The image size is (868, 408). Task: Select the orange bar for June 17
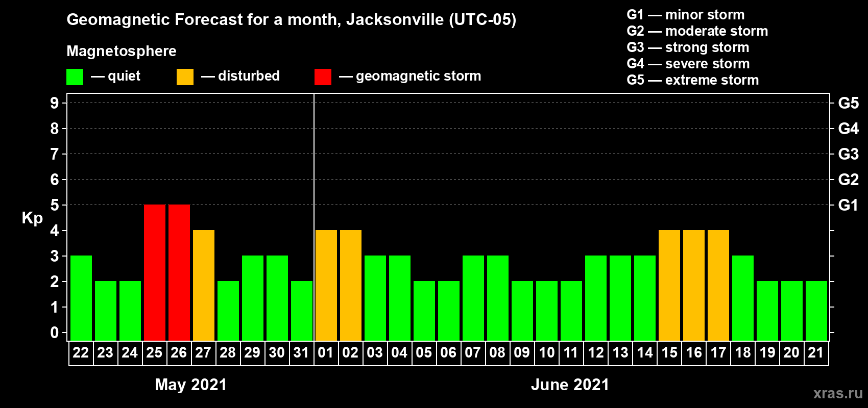tap(718, 286)
